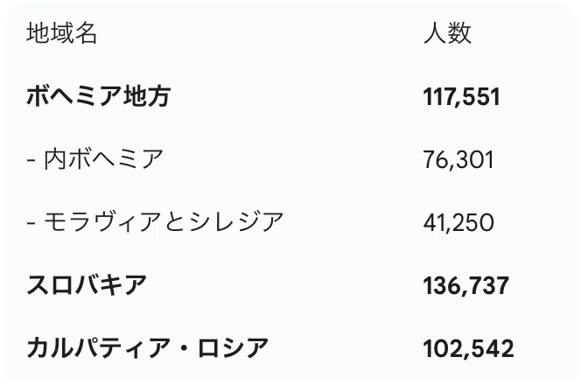The height and width of the screenshot is (385, 588).
Task: Click 地方 in the ボヘミア地方 label
Action: [147, 96]
